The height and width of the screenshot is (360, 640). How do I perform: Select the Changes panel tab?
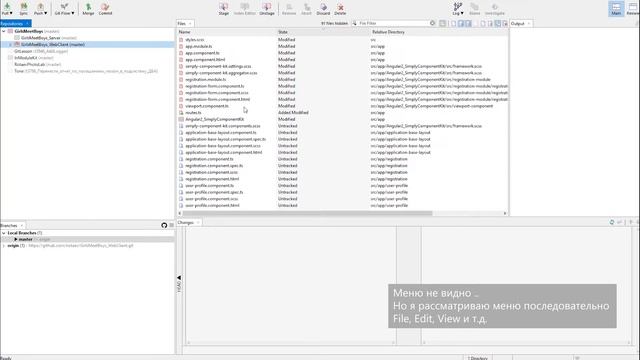pyautogui.click(x=188, y=222)
